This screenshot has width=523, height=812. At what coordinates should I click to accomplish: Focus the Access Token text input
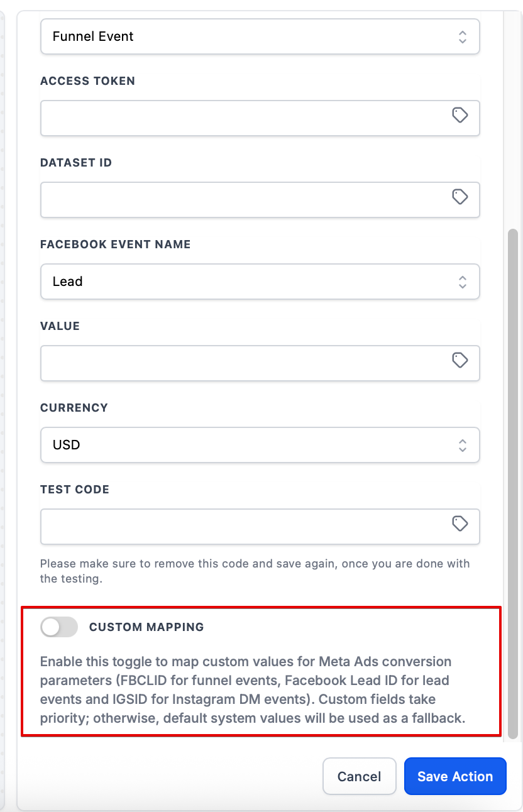click(242, 118)
